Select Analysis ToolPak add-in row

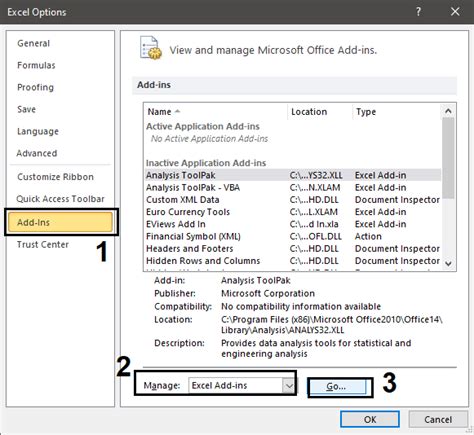293,175
